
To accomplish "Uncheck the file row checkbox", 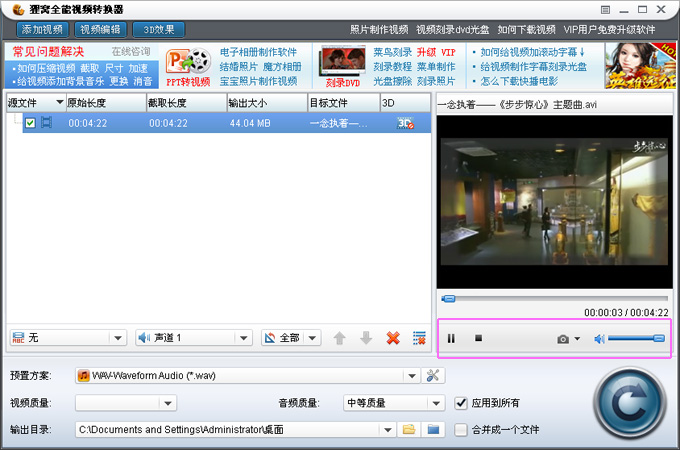I will tap(30, 123).
